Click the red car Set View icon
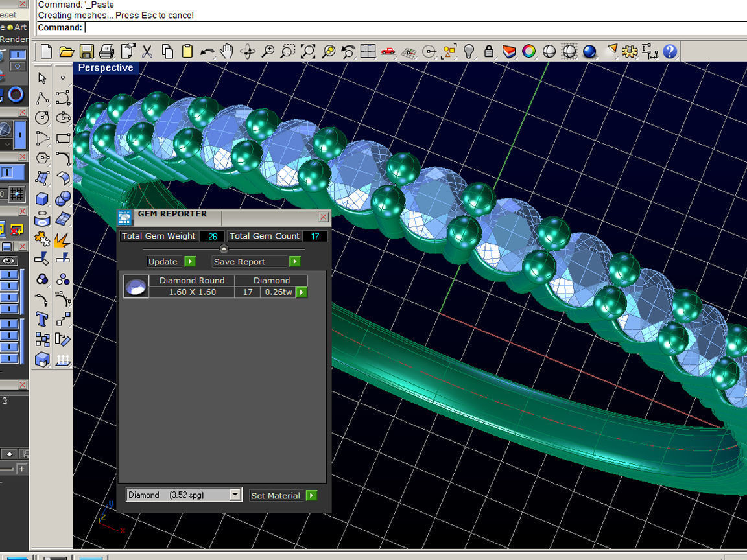 tap(388, 51)
